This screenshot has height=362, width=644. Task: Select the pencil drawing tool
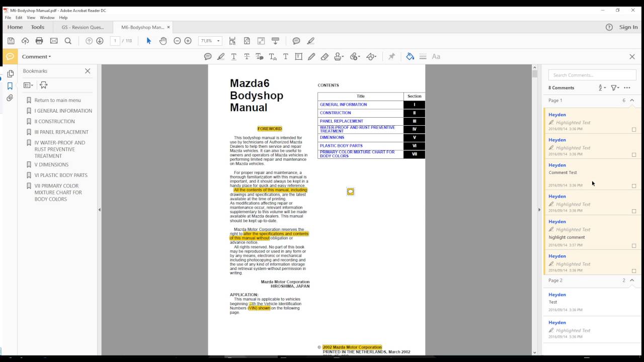click(x=311, y=56)
